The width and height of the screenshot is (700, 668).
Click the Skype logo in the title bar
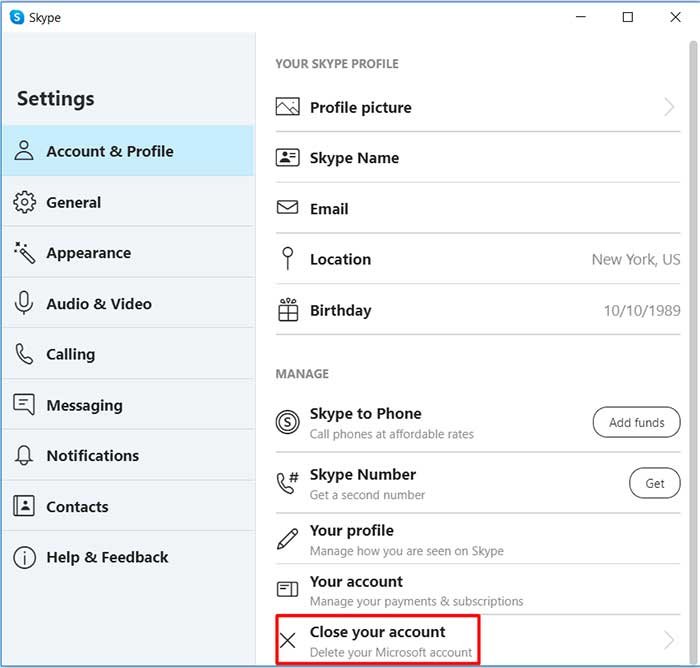pyautogui.click(x=17, y=17)
